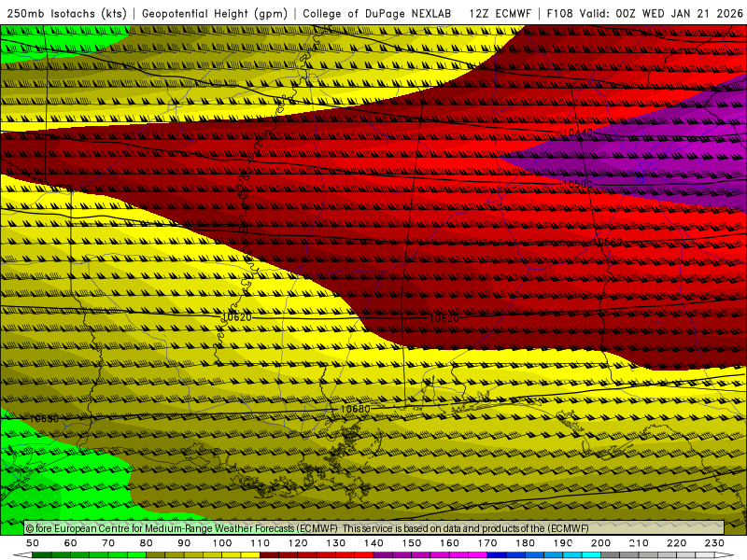Click the legend value 220
Screen dimensions: 747x560
point(676,543)
